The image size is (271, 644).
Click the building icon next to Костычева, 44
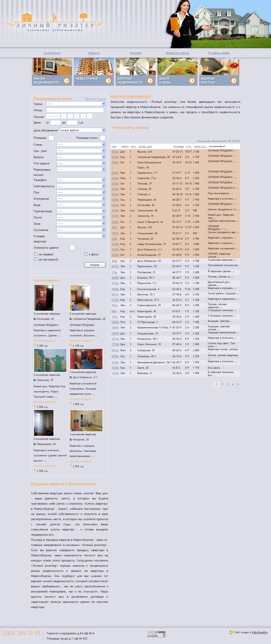click(35, 319)
